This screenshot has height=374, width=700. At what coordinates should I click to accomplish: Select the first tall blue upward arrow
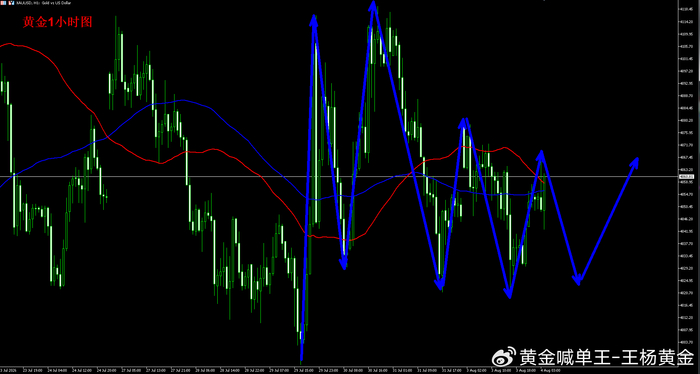(308, 187)
